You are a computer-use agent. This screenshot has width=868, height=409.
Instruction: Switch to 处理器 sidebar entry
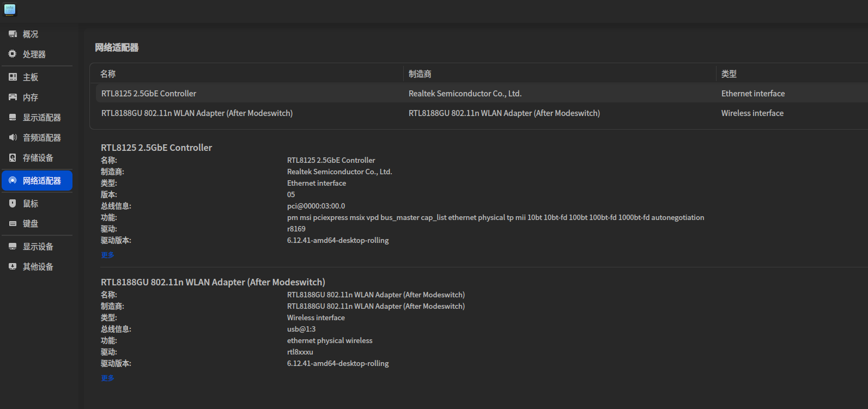(x=37, y=54)
